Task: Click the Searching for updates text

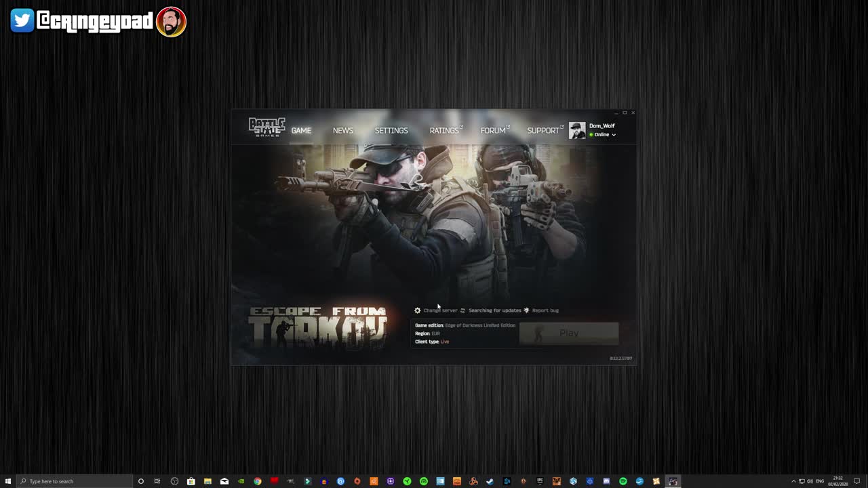Action: pyautogui.click(x=495, y=310)
